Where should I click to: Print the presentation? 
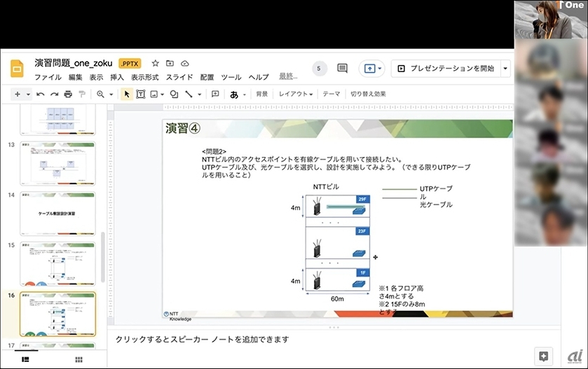(x=68, y=94)
